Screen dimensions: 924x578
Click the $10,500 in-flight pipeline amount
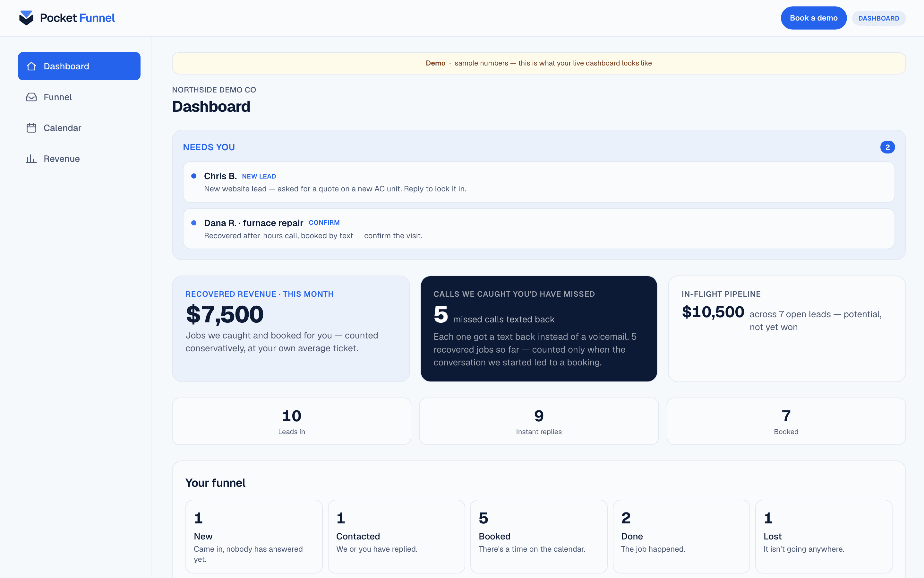pyautogui.click(x=713, y=312)
